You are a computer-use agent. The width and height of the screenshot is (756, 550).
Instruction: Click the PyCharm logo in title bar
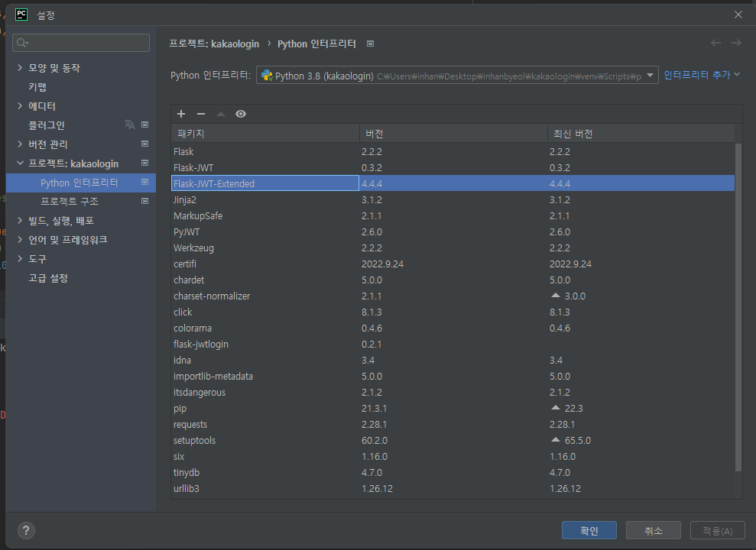click(21, 15)
